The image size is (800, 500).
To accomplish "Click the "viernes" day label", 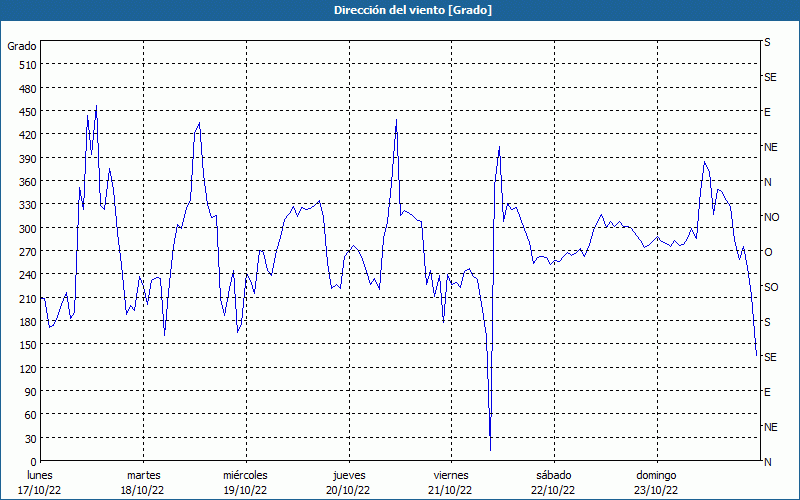I will coord(451,475).
